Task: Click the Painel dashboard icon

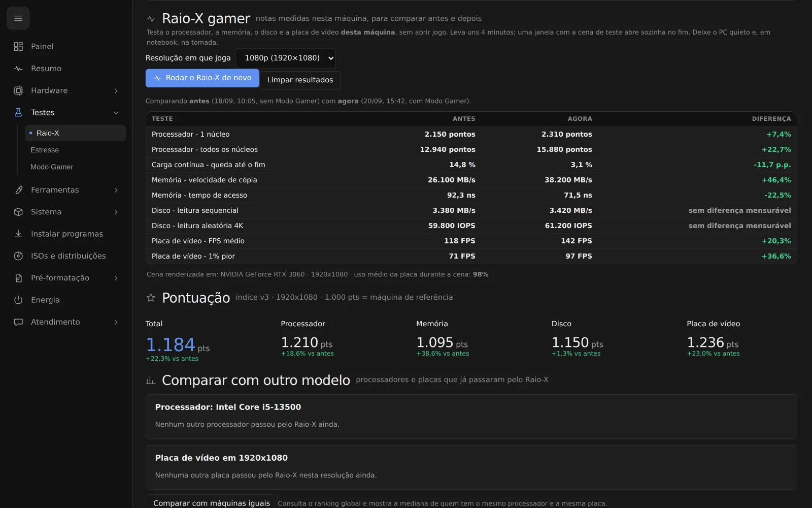Action: click(x=18, y=47)
